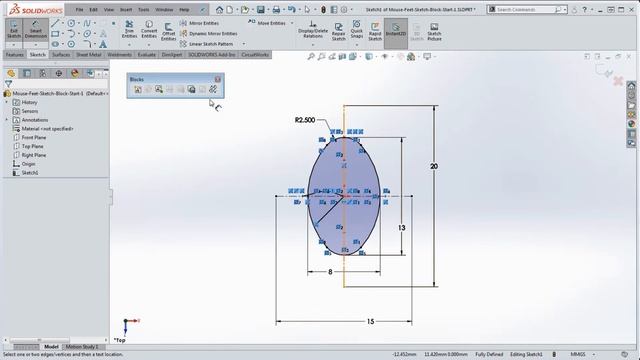Click last icon in Blocks toolbar
Image resolution: width=640 pixels, height=360 pixels.
tap(213, 89)
